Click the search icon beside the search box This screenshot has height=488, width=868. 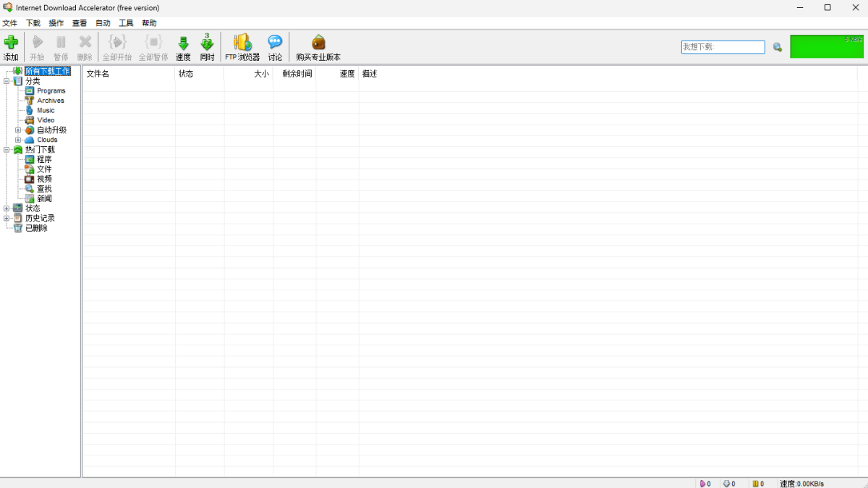click(778, 47)
